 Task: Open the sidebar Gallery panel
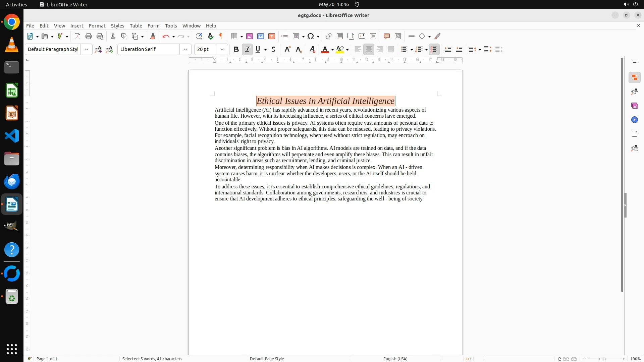click(x=634, y=106)
